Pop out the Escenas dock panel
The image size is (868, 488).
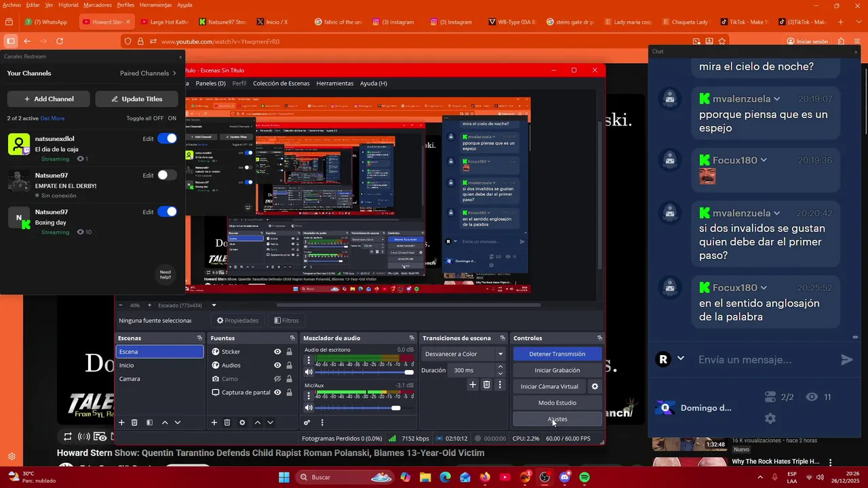coord(199,338)
